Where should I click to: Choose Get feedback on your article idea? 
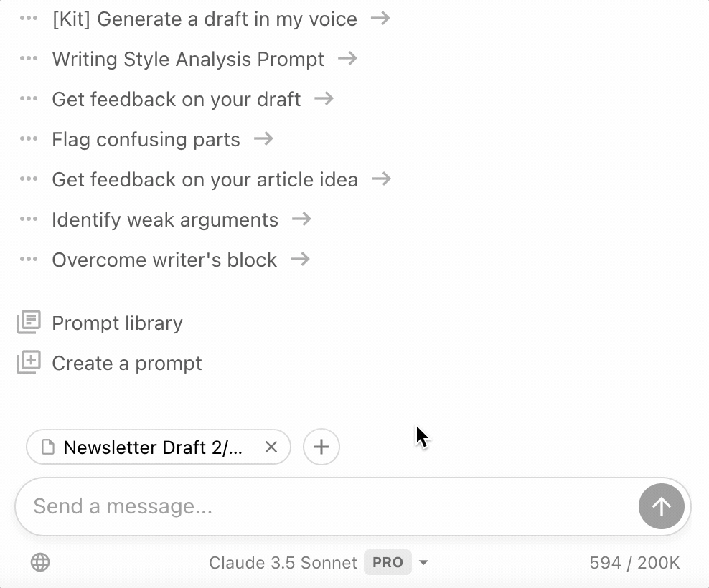205,179
